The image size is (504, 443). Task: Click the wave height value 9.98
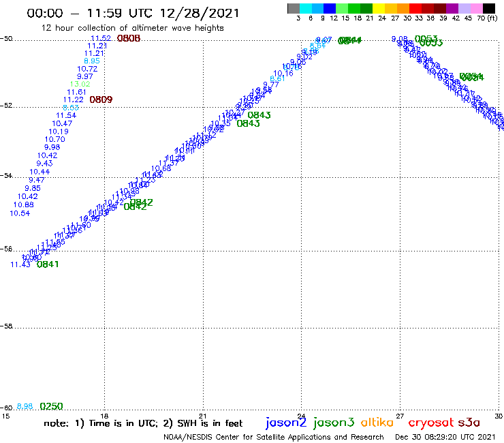[52, 147]
